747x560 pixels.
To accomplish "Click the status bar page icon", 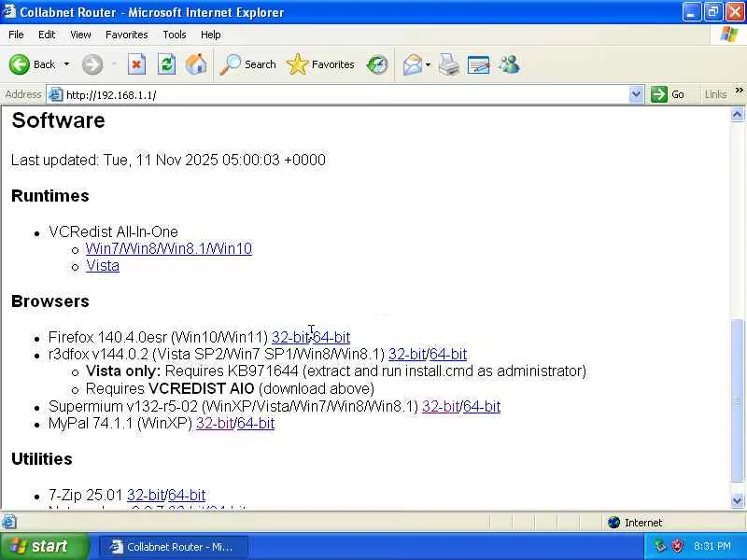I will point(9,523).
